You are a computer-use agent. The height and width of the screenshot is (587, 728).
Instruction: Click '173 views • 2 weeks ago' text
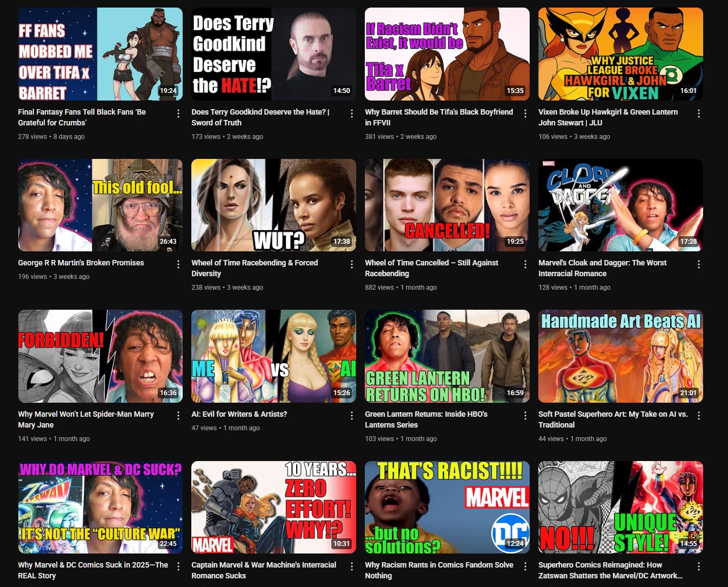tap(227, 137)
